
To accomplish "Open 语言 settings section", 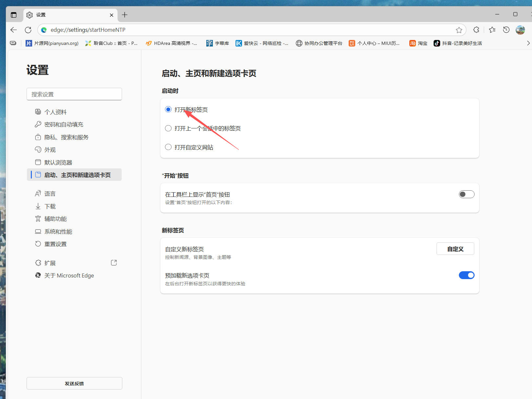I will pos(74,194).
